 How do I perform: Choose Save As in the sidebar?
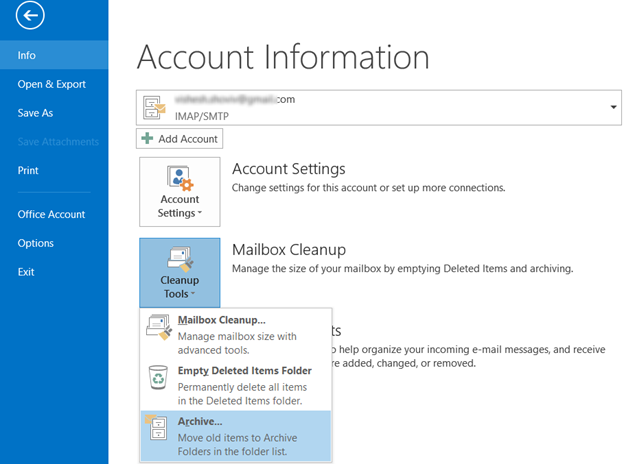35,113
